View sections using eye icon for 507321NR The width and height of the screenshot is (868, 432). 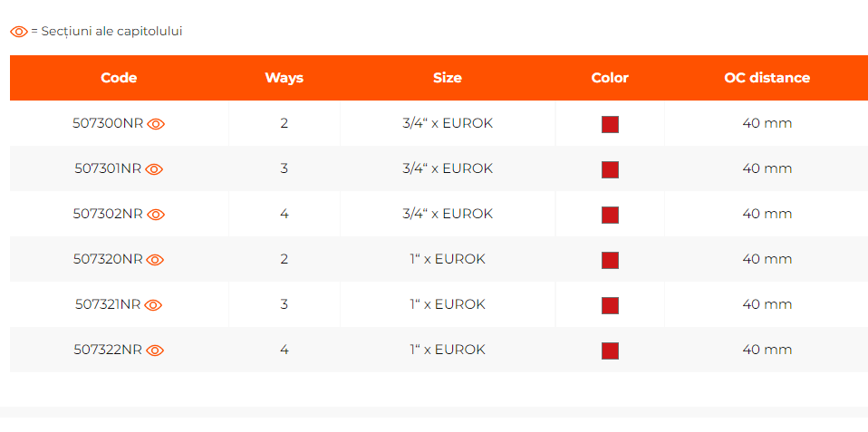153,305
